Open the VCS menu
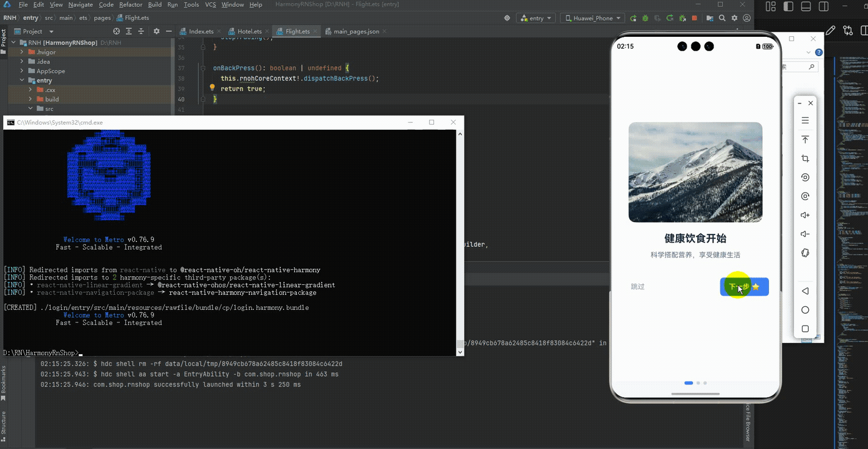 pos(210,4)
